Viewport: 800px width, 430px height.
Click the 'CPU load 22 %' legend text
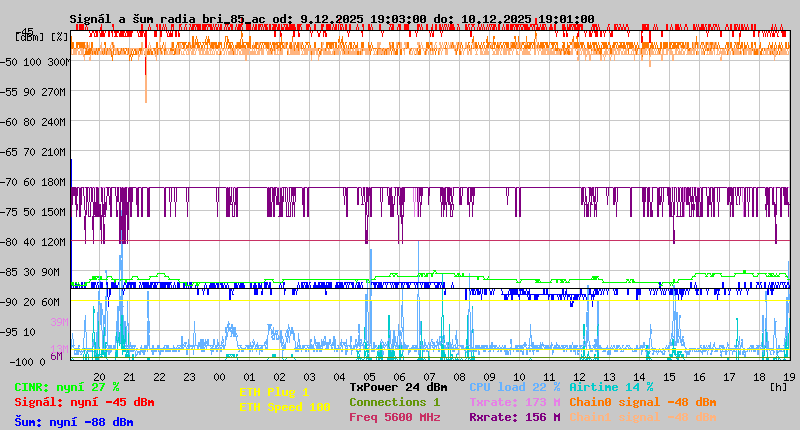pos(514,387)
